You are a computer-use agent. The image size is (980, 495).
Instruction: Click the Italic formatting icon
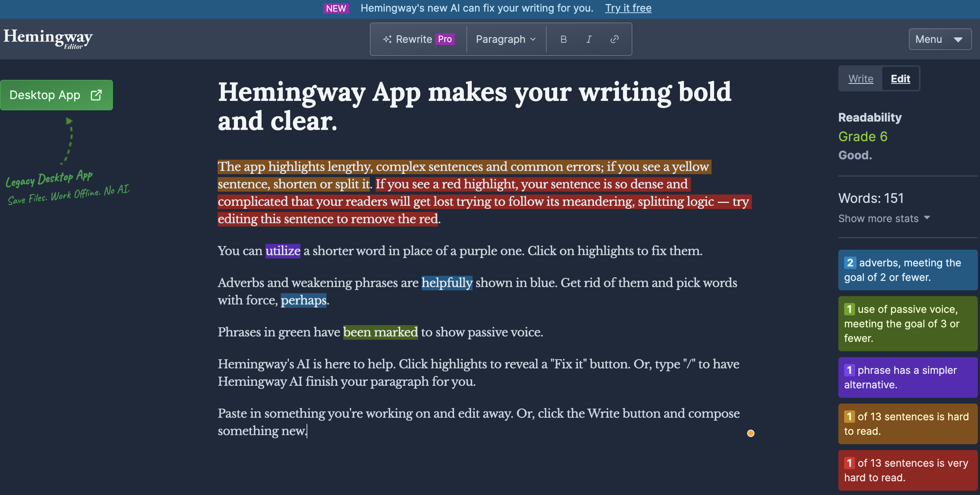(x=588, y=39)
